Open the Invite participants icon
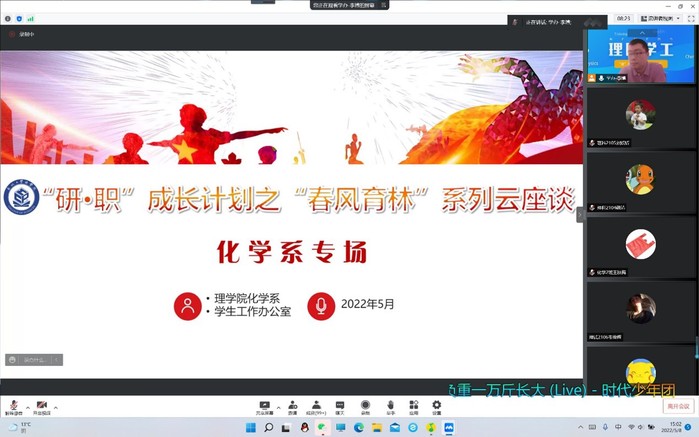 (x=292, y=406)
